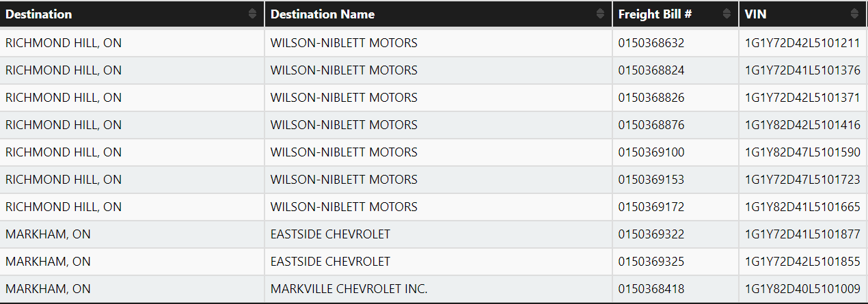Click freight bill number 0150369100
Viewport: 868px width, 304px height.
[x=651, y=152]
